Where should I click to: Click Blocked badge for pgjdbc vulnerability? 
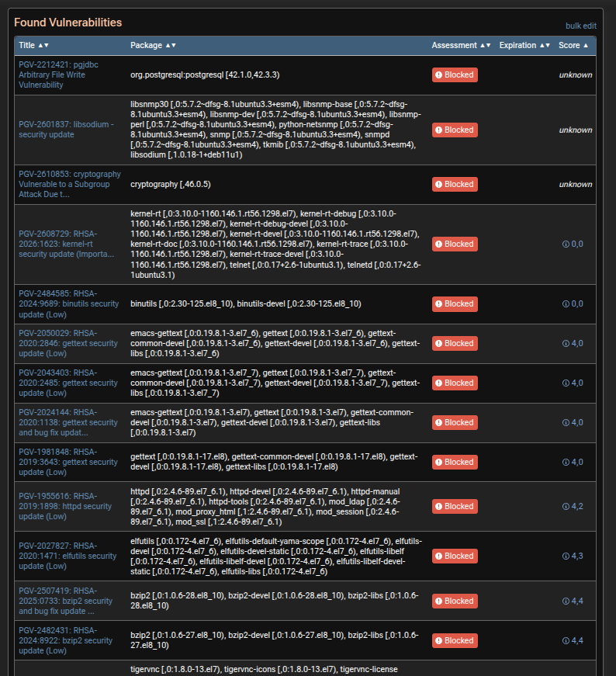(455, 75)
